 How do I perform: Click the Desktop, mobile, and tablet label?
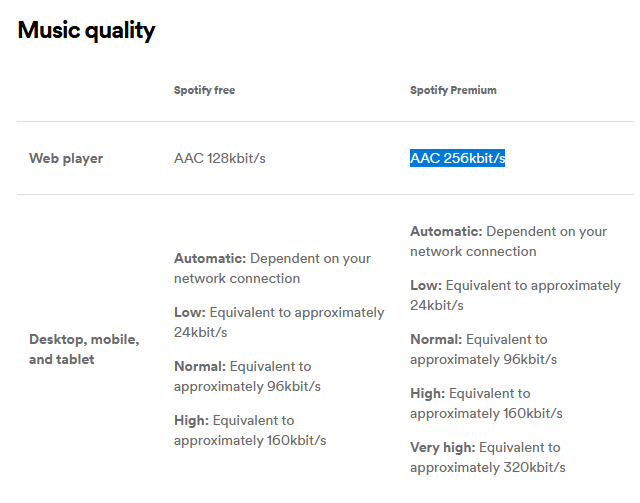(x=84, y=349)
